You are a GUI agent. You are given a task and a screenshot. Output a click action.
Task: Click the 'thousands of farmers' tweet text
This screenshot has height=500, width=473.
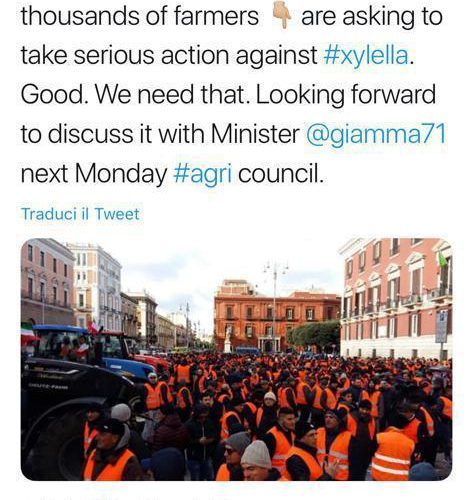point(140,16)
